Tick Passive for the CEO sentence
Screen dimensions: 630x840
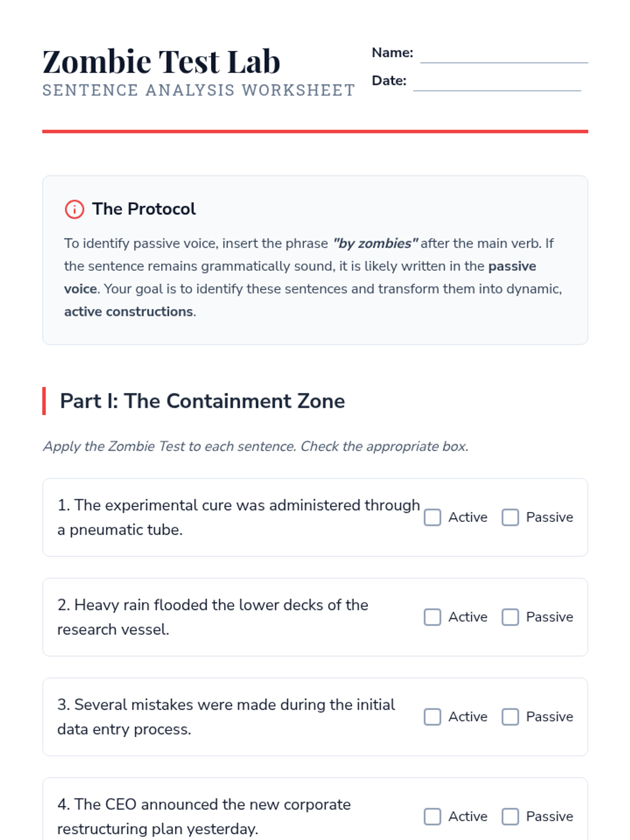click(x=510, y=816)
